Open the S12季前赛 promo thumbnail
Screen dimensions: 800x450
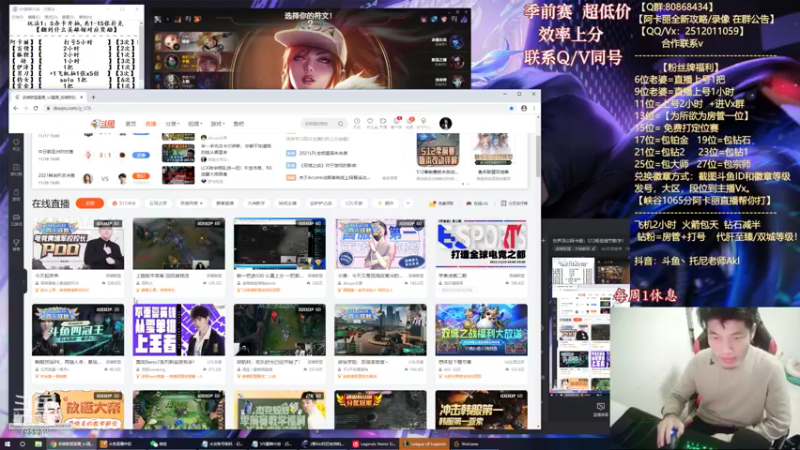tap(438, 151)
